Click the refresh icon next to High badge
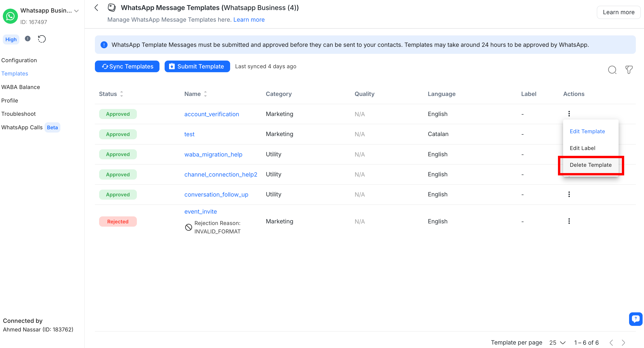This screenshot has height=348, width=644. click(42, 39)
